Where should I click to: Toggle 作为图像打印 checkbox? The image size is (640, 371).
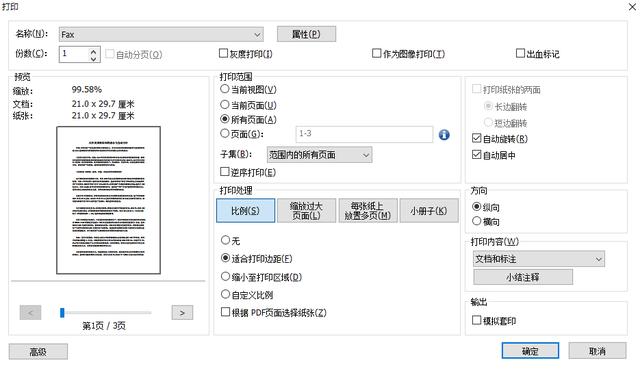click(x=376, y=53)
